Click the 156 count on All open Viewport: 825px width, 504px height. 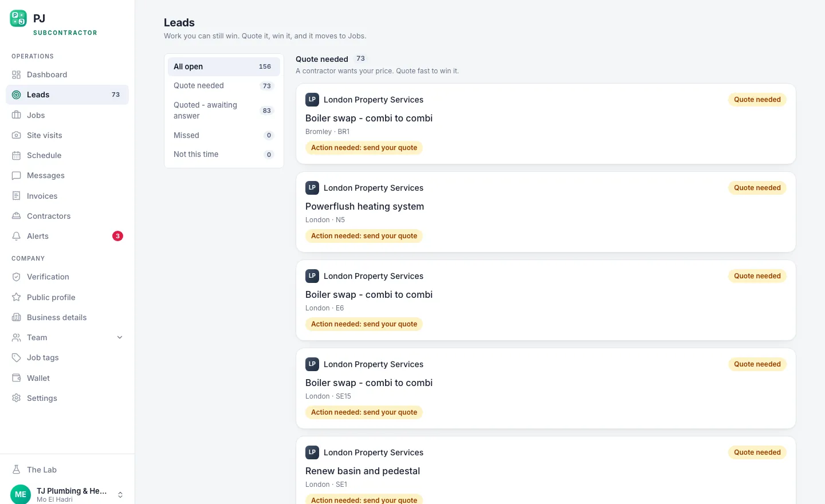tap(265, 66)
